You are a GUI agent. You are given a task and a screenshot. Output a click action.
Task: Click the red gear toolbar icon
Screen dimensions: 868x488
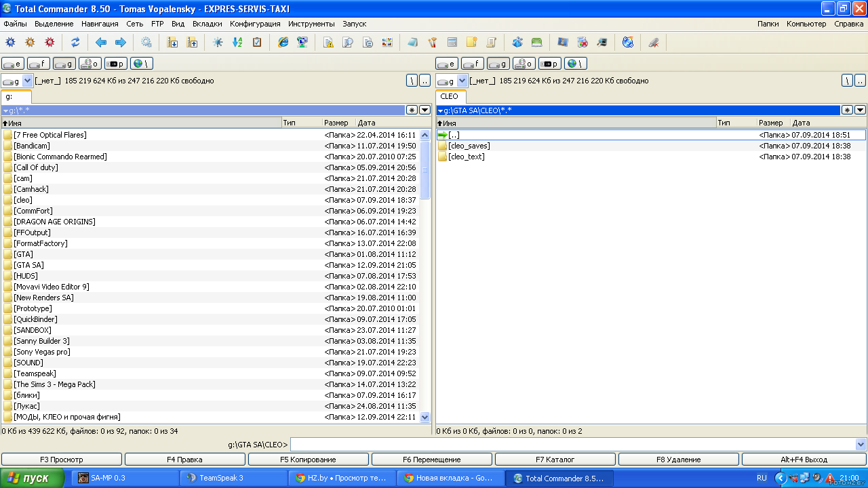click(x=50, y=42)
